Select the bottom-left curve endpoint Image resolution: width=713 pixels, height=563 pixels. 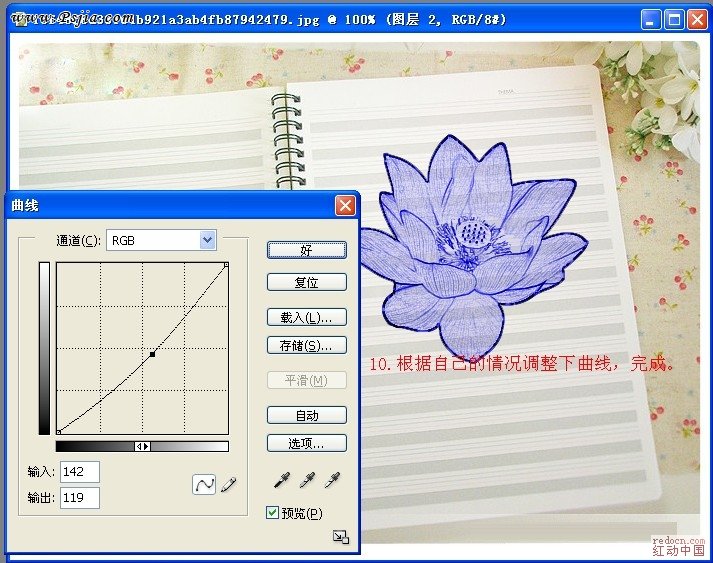point(59,432)
